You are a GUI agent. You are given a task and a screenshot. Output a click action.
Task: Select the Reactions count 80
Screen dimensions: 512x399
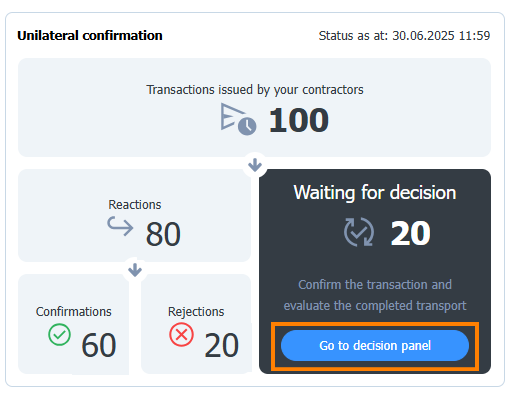click(163, 234)
